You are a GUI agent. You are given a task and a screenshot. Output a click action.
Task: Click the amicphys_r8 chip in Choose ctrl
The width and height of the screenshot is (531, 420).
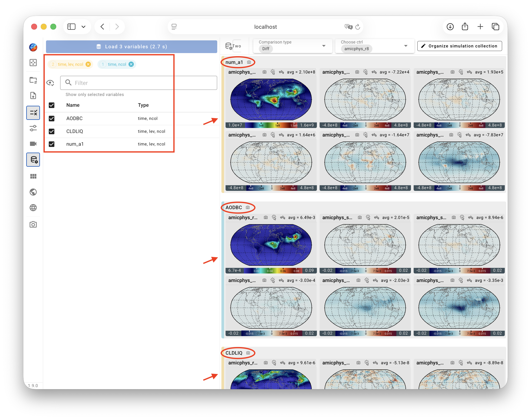[356, 49]
